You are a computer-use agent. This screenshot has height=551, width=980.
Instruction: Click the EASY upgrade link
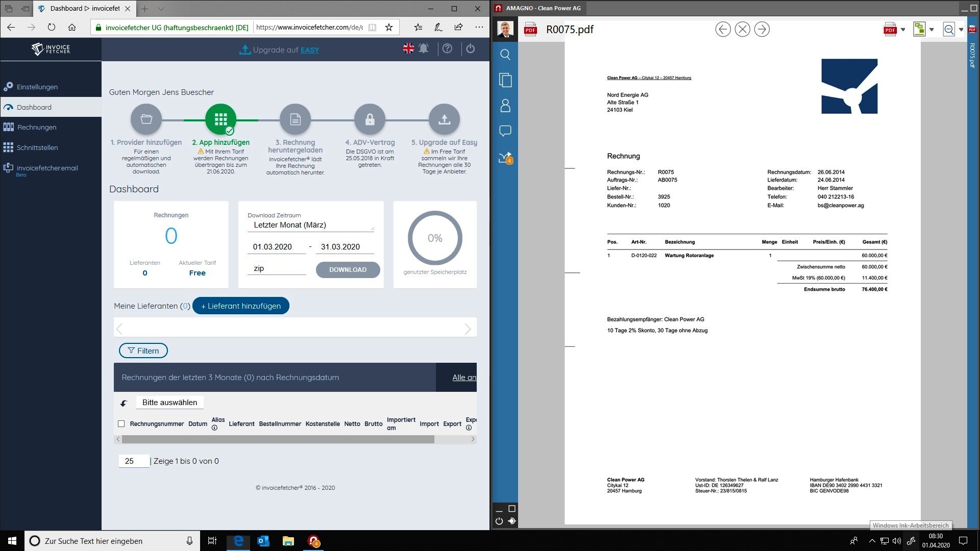pyautogui.click(x=310, y=50)
